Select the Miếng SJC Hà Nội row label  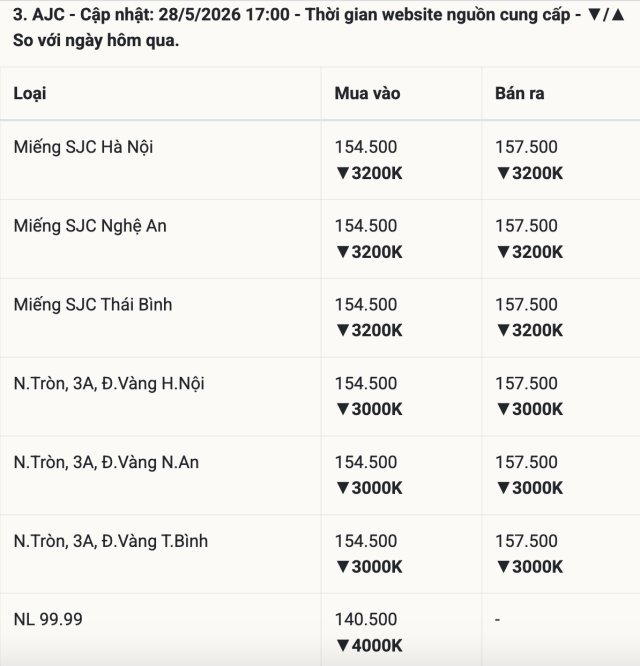pos(83,147)
